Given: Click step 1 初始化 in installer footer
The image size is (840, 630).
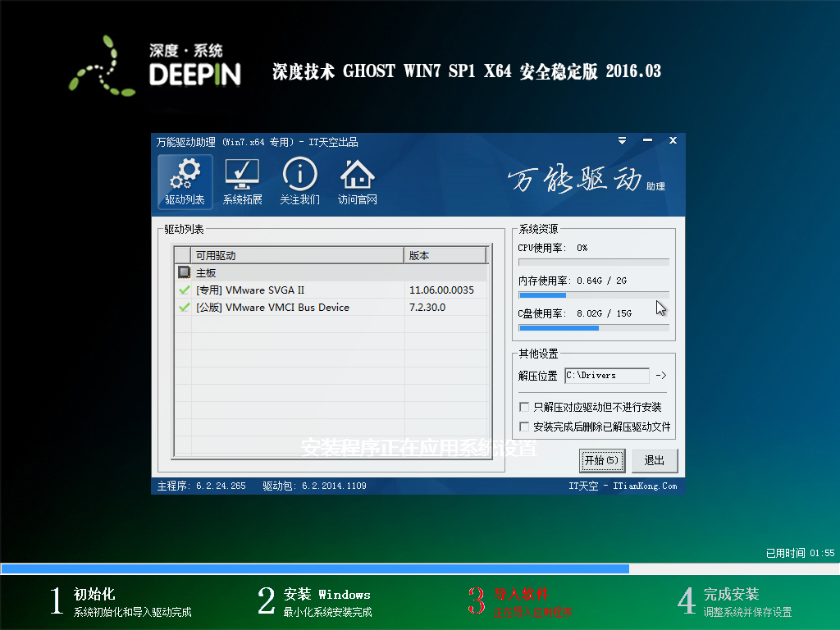Looking at the screenshot, I should [x=121, y=601].
